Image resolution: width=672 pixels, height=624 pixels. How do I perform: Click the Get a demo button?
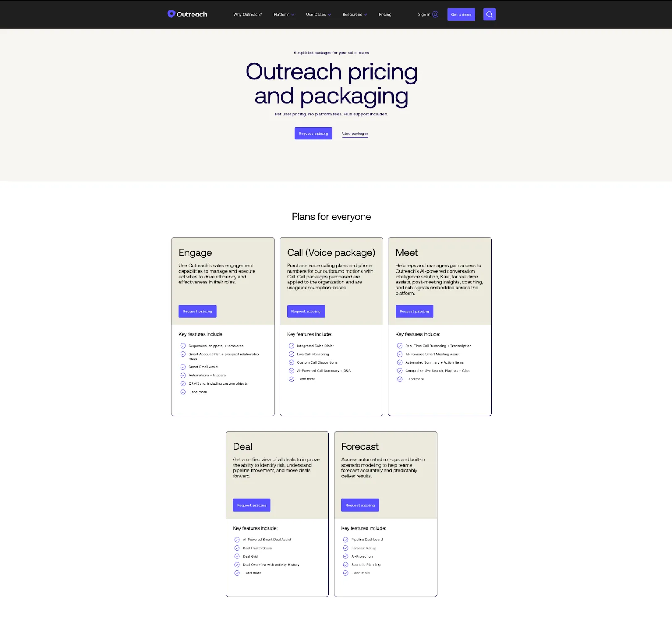(x=461, y=14)
